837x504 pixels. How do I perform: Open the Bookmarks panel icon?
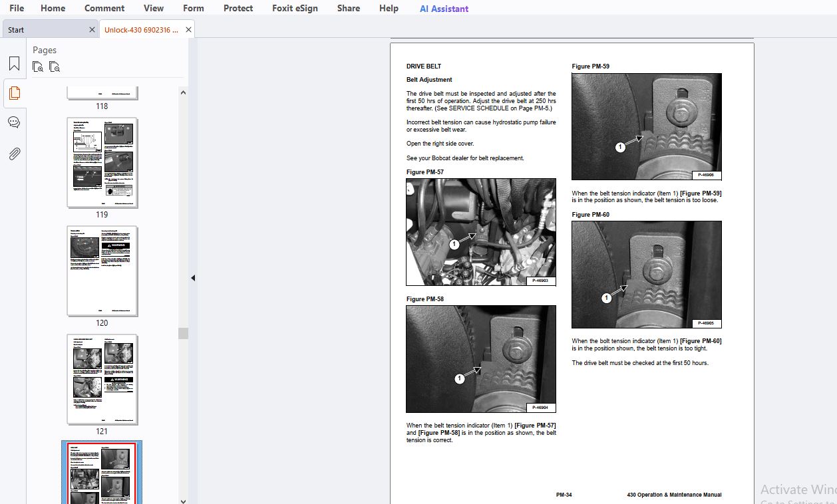click(14, 64)
